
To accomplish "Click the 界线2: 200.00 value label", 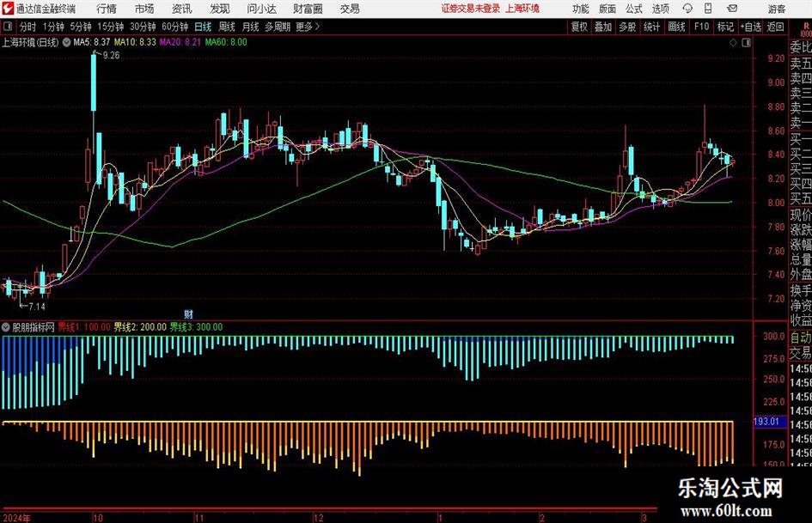I will click(140, 327).
